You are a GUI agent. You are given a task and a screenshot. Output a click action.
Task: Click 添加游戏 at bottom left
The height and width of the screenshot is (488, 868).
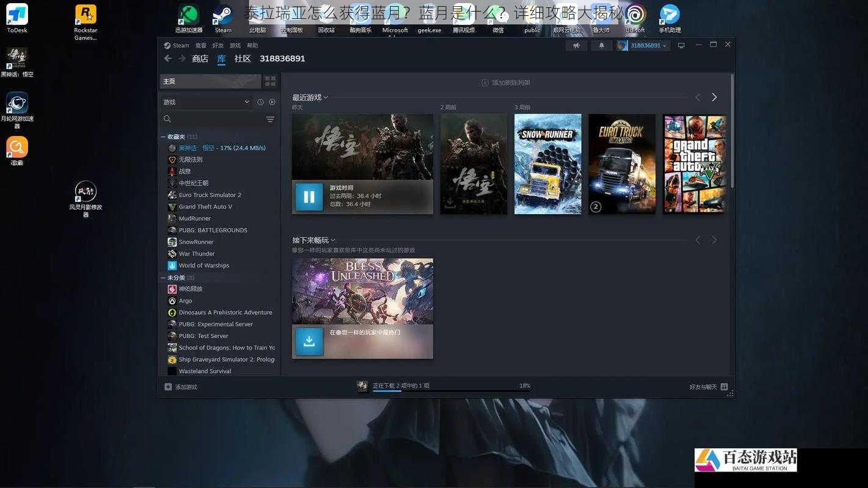[181, 387]
